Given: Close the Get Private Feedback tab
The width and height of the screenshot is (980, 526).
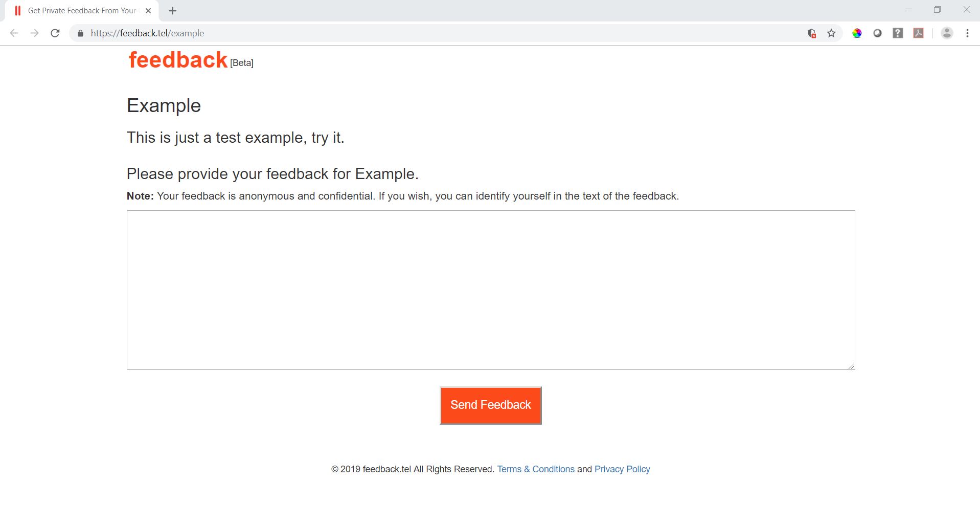Looking at the screenshot, I should pyautogui.click(x=148, y=11).
